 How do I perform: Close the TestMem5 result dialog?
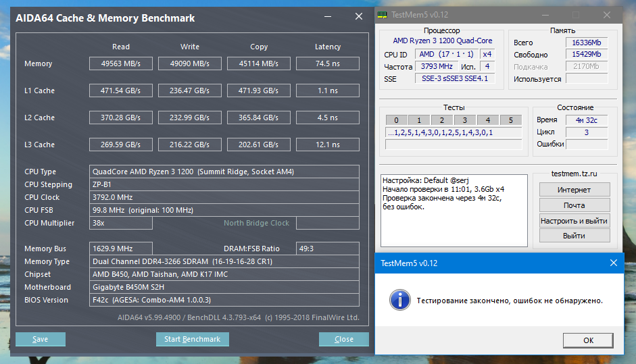[613, 263]
